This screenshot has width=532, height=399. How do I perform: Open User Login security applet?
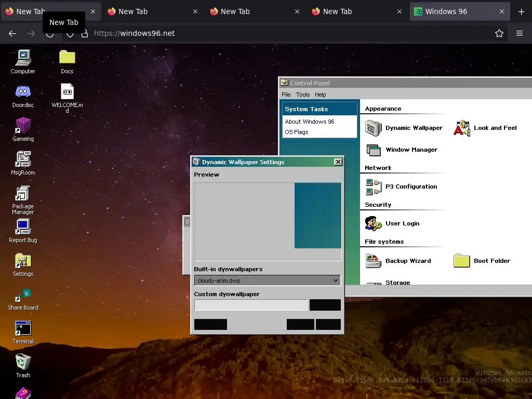(393, 223)
